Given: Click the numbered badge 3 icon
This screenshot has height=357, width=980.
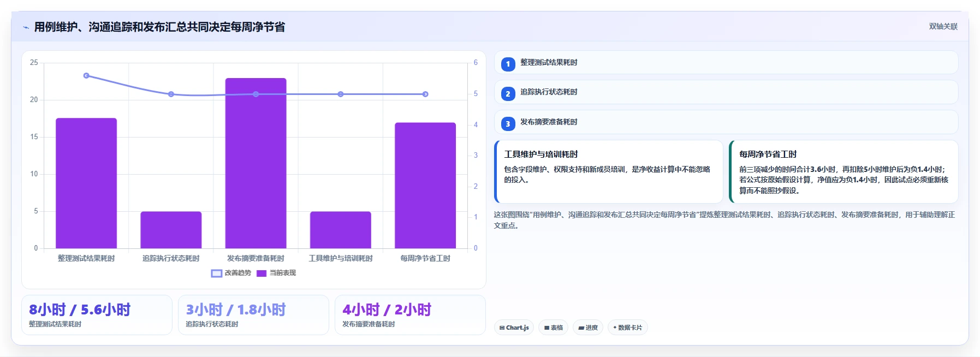Looking at the screenshot, I should 508,124.
